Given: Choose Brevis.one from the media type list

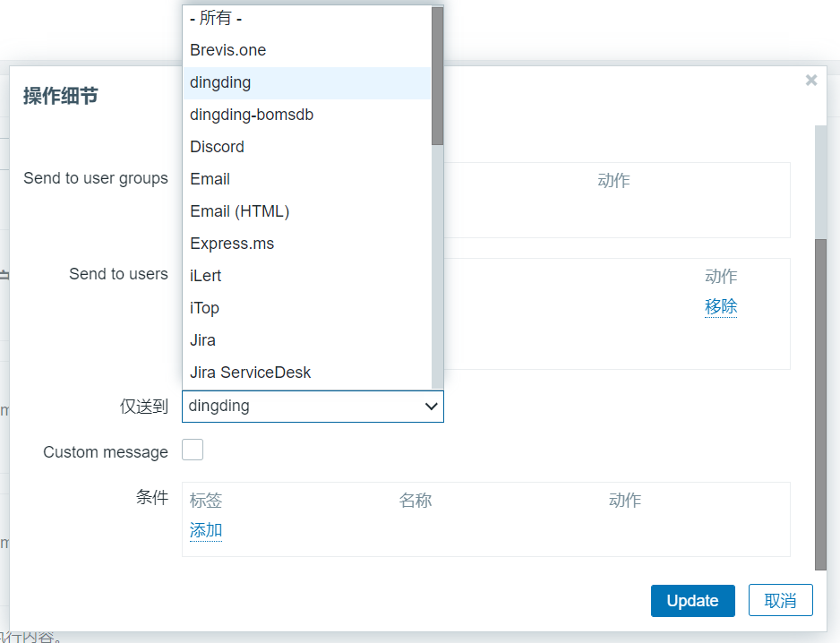Looking at the screenshot, I should [x=307, y=50].
